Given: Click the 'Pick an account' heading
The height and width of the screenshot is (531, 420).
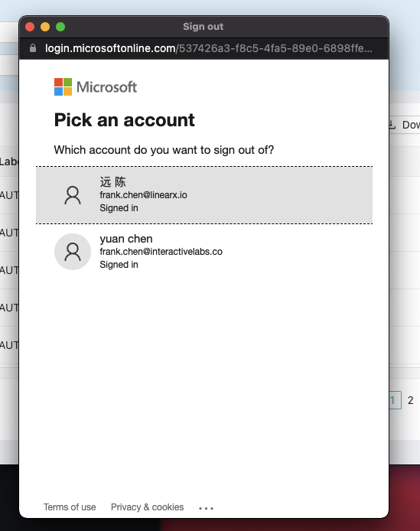Looking at the screenshot, I should tap(124, 120).
